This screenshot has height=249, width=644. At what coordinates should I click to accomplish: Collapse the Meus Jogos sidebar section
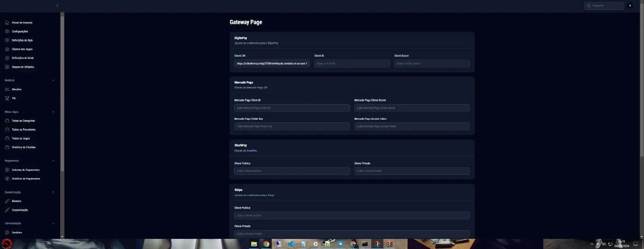pos(53,112)
